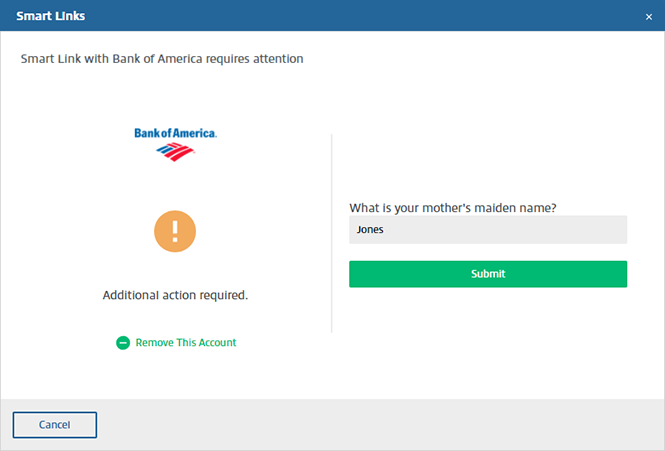Select the Remove This Account link

point(186,342)
